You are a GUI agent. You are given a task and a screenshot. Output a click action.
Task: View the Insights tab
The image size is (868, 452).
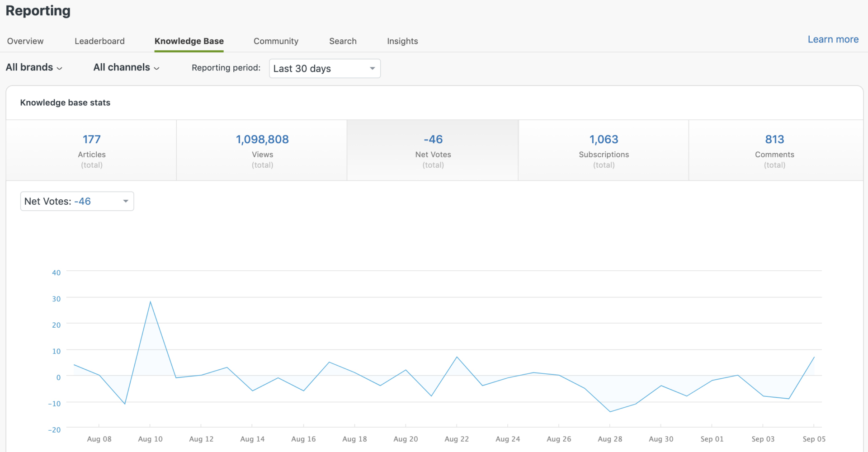(402, 41)
